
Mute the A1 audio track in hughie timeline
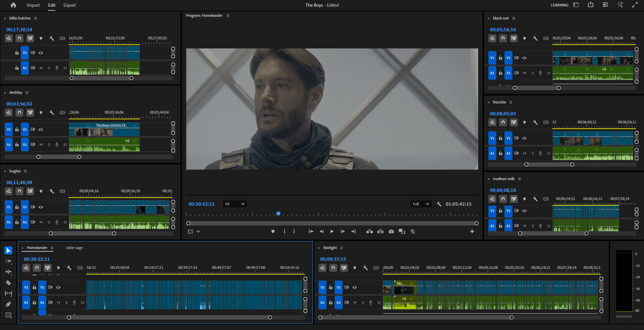tap(41, 222)
